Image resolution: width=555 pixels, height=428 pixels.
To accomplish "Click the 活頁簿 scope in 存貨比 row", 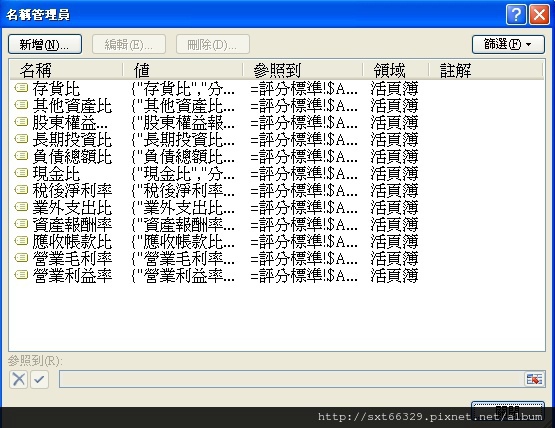I will pyautogui.click(x=395, y=89).
